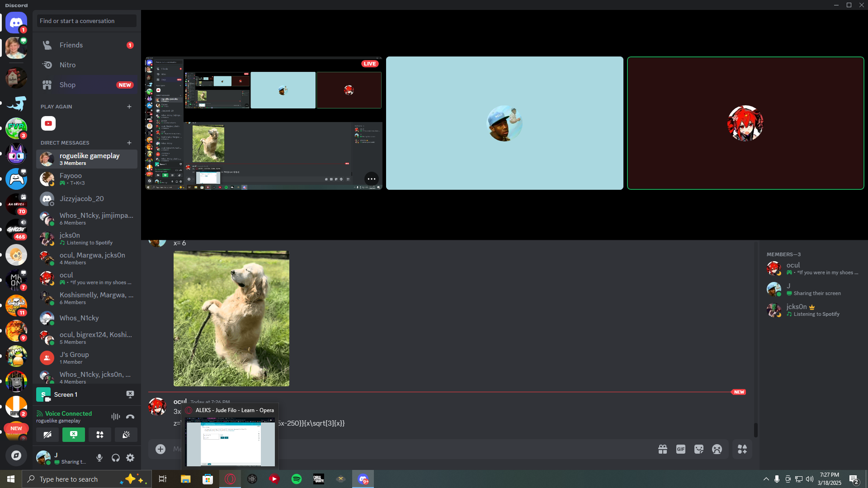868x488 pixels.
Task: Disconnect from the voice call
Action: (130, 417)
